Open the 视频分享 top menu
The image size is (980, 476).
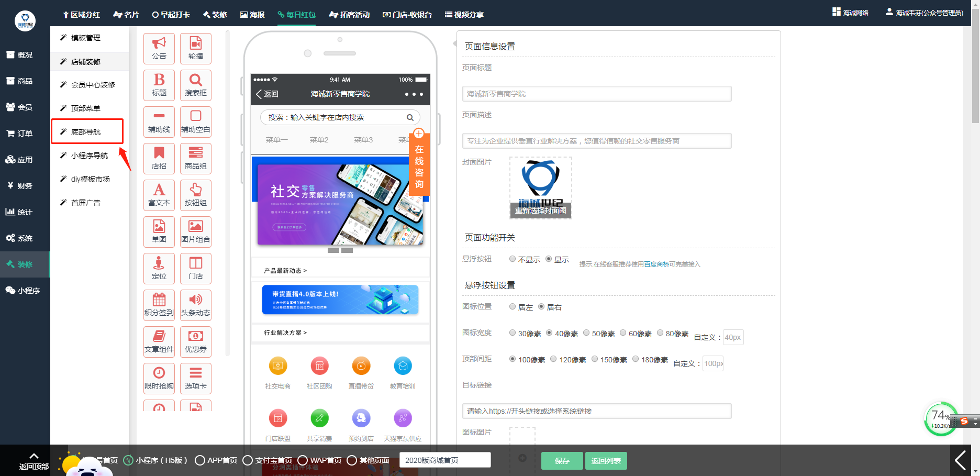[x=464, y=15]
